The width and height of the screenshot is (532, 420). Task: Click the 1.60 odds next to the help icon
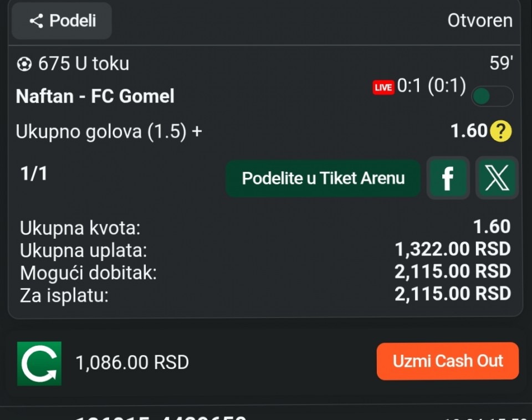pyautogui.click(x=468, y=131)
